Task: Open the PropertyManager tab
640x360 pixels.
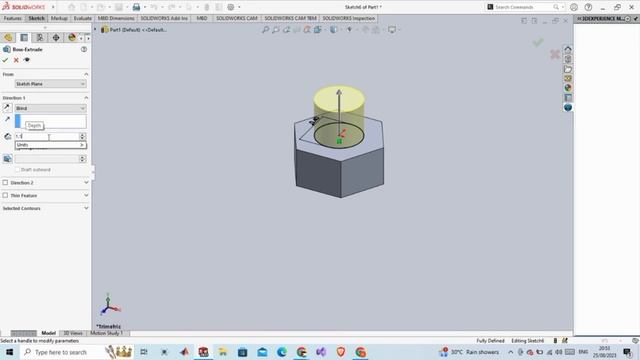Action: 24,38
